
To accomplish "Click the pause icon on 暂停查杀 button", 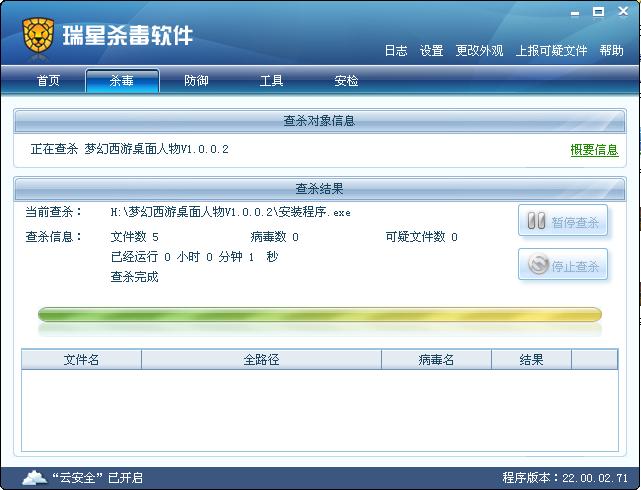I will pos(536,221).
